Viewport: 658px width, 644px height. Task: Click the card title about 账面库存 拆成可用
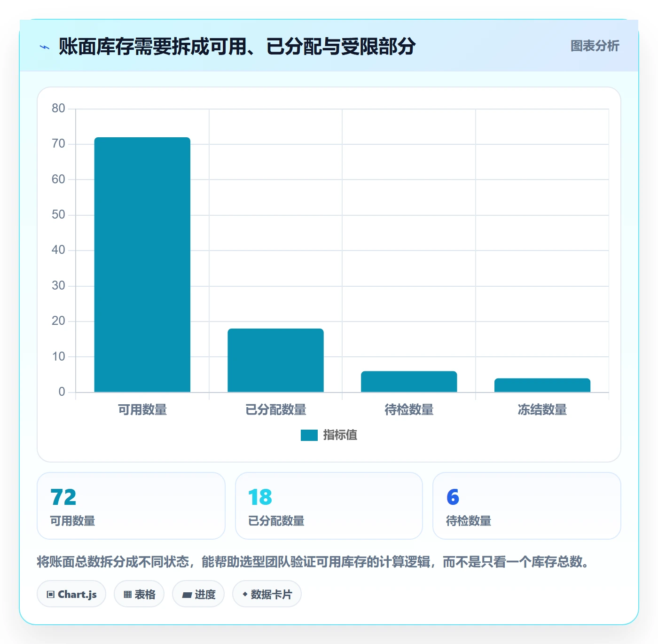tap(237, 47)
